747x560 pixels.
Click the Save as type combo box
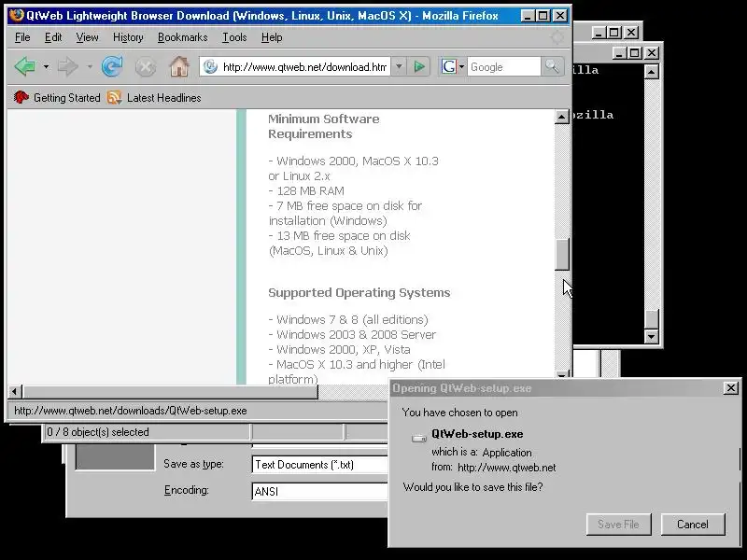pos(320,464)
